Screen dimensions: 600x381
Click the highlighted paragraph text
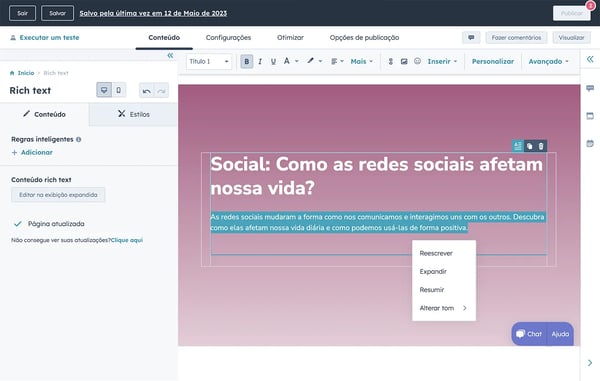pyautogui.click(x=377, y=222)
